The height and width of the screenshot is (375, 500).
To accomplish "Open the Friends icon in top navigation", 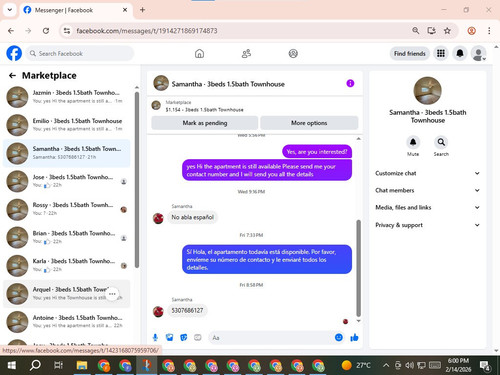I will click(246, 53).
